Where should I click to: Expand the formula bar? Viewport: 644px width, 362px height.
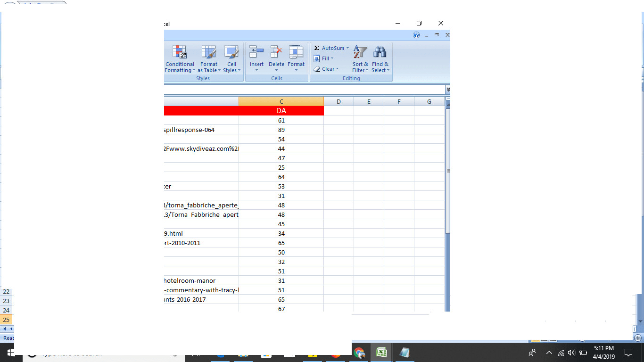click(x=447, y=90)
